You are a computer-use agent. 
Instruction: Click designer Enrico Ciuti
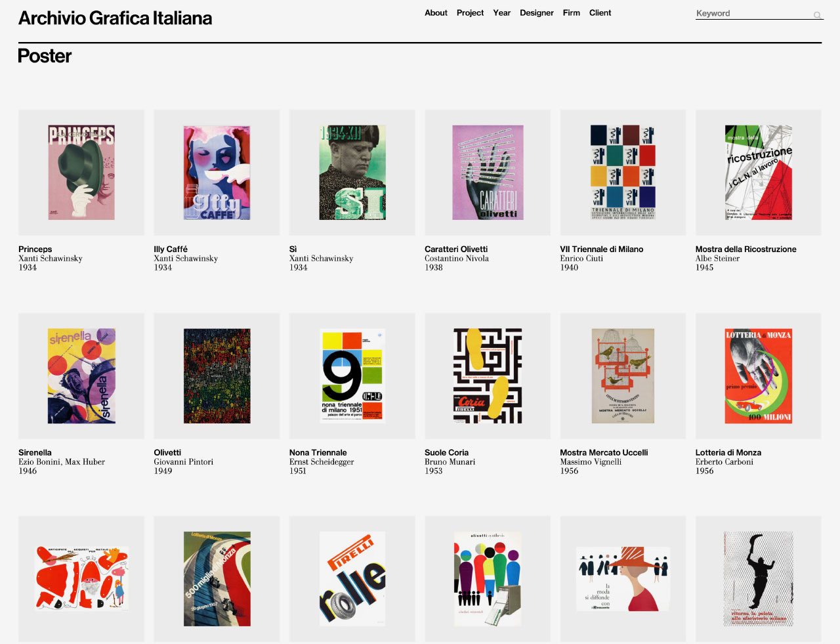point(581,259)
